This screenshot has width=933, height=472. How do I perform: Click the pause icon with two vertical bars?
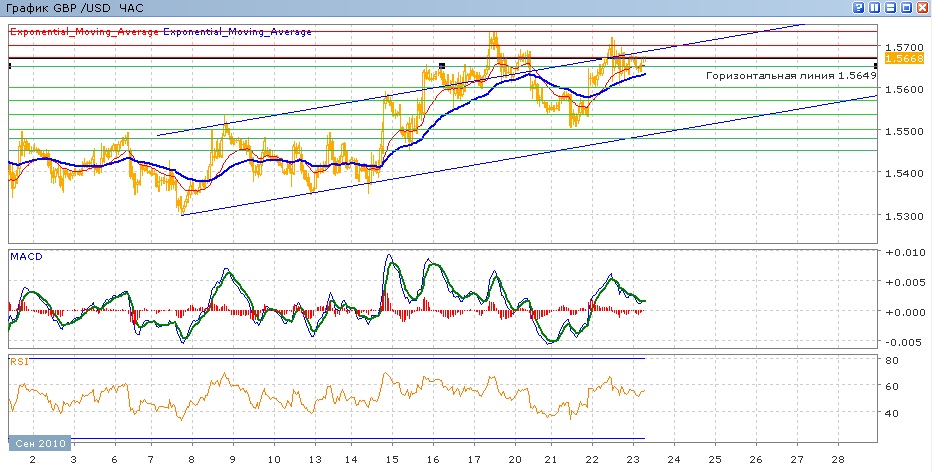pos(874,7)
